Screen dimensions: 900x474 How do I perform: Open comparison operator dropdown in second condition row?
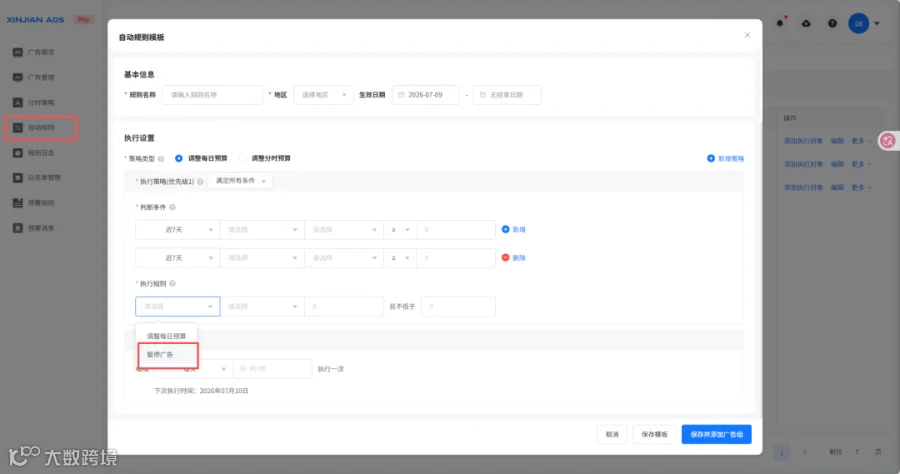[399, 258]
